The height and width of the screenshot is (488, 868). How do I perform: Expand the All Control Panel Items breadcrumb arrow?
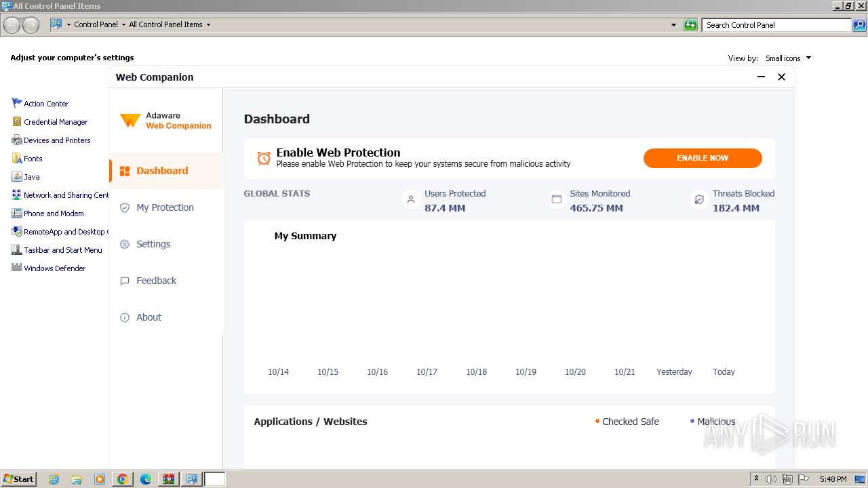[208, 24]
